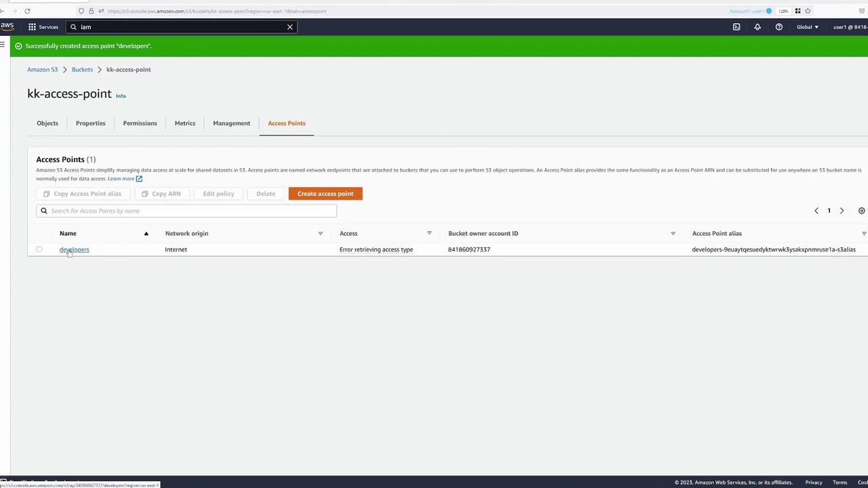Image resolution: width=868 pixels, height=488 pixels.
Task: Open the AWS CloudShell icon
Action: pyautogui.click(x=736, y=27)
